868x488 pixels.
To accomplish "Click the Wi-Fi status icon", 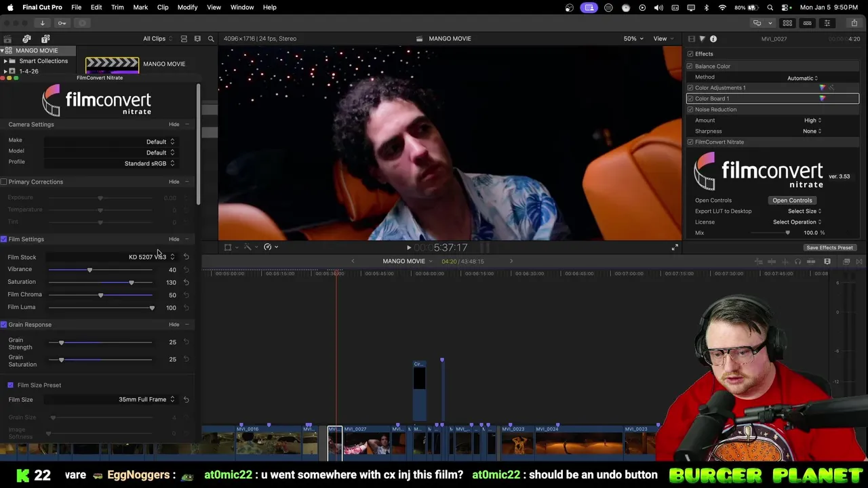I will [x=722, y=7].
